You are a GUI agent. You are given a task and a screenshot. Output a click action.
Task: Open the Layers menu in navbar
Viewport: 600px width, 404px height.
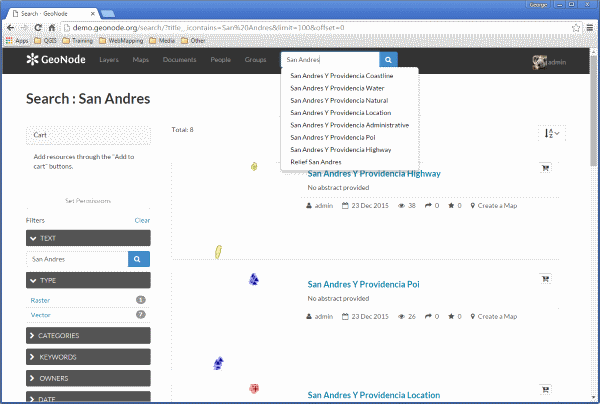click(x=109, y=60)
